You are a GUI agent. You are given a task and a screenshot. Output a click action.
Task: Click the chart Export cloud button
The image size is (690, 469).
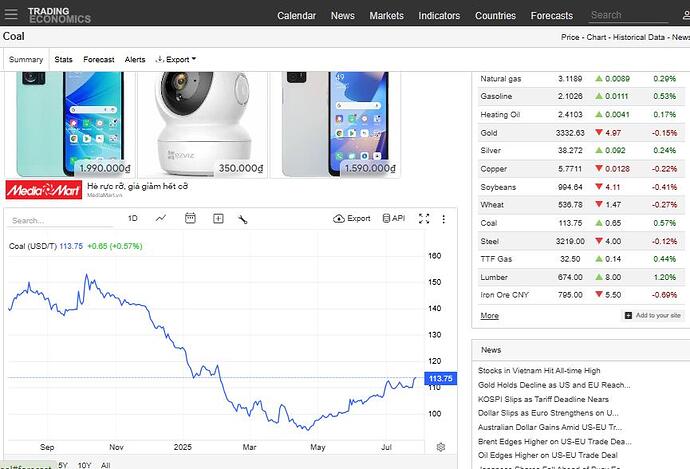(352, 219)
